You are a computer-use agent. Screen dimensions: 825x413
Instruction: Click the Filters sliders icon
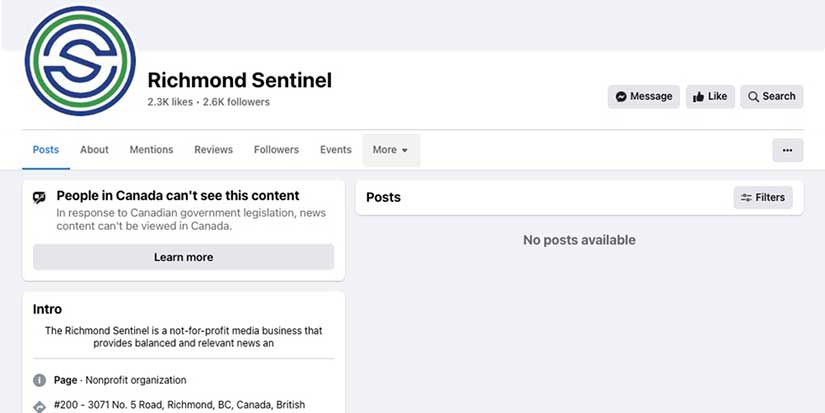coord(746,198)
